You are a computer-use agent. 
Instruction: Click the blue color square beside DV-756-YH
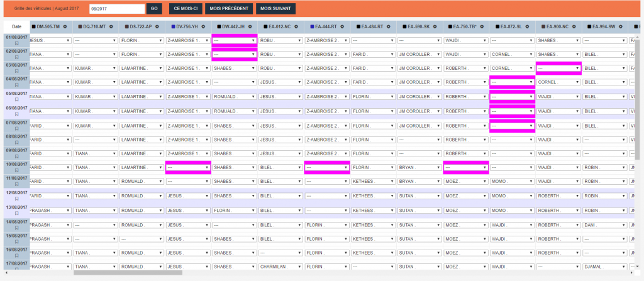[173, 26]
